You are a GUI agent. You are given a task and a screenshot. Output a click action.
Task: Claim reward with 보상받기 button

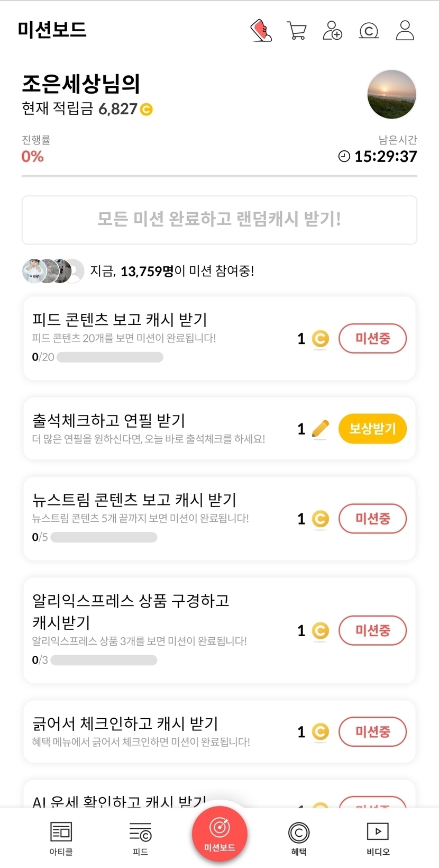click(x=372, y=429)
